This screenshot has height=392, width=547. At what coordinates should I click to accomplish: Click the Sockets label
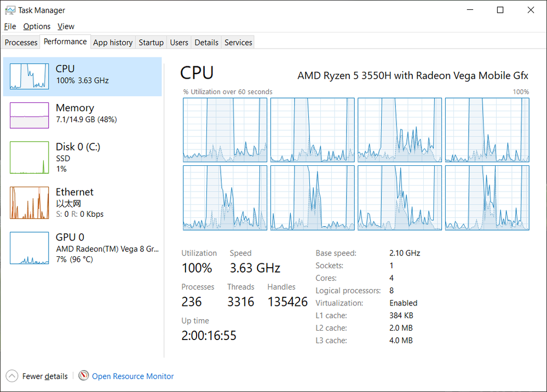point(329,266)
